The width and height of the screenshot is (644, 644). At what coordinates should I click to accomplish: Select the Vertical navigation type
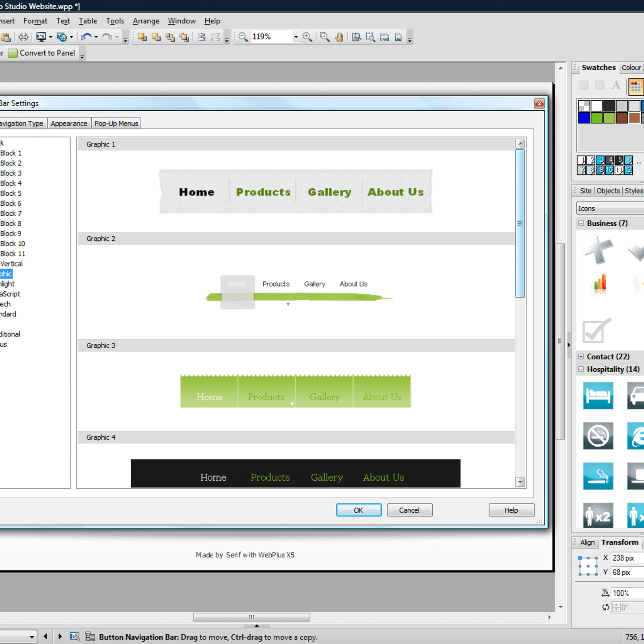click(x=11, y=264)
